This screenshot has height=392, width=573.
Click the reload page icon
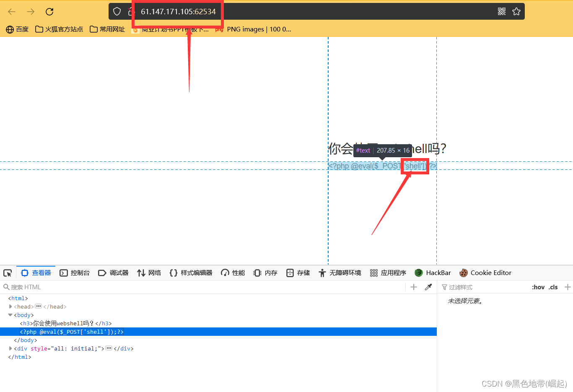[49, 11]
